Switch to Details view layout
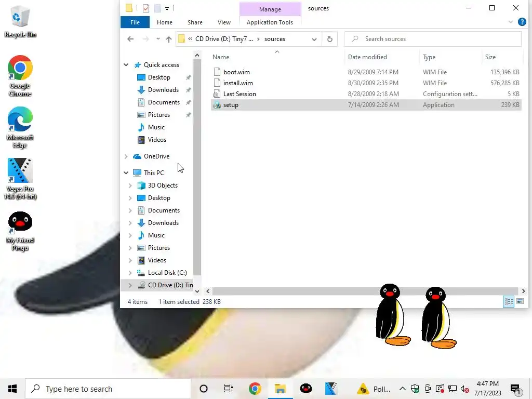 coord(509,301)
